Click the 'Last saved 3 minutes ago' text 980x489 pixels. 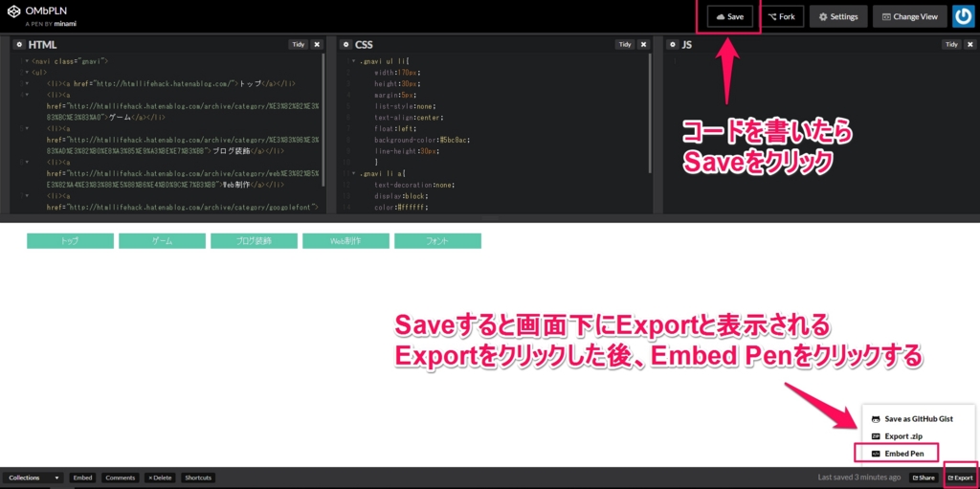pyautogui.click(x=859, y=478)
